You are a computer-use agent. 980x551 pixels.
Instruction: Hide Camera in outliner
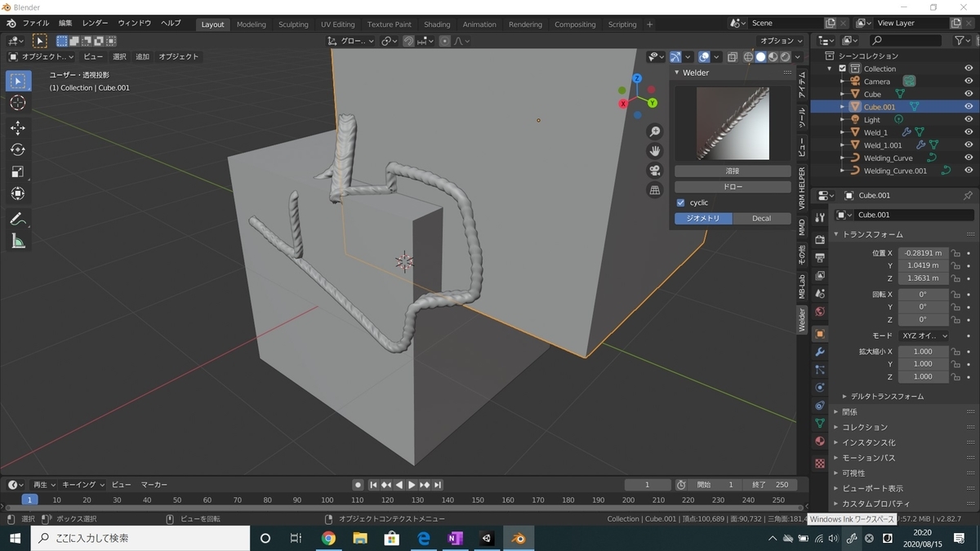pyautogui.click(x=969, y=81)
